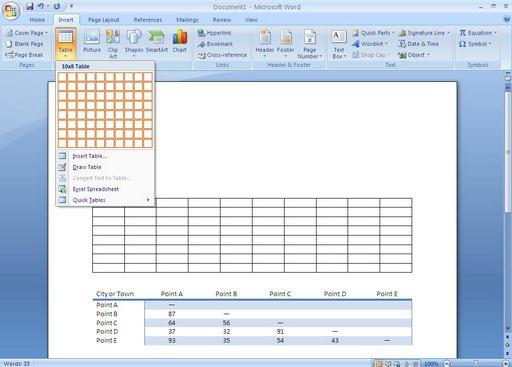Screen dimensions: 512x367
Task: Click the Office button logo
Action: point(11,11)
